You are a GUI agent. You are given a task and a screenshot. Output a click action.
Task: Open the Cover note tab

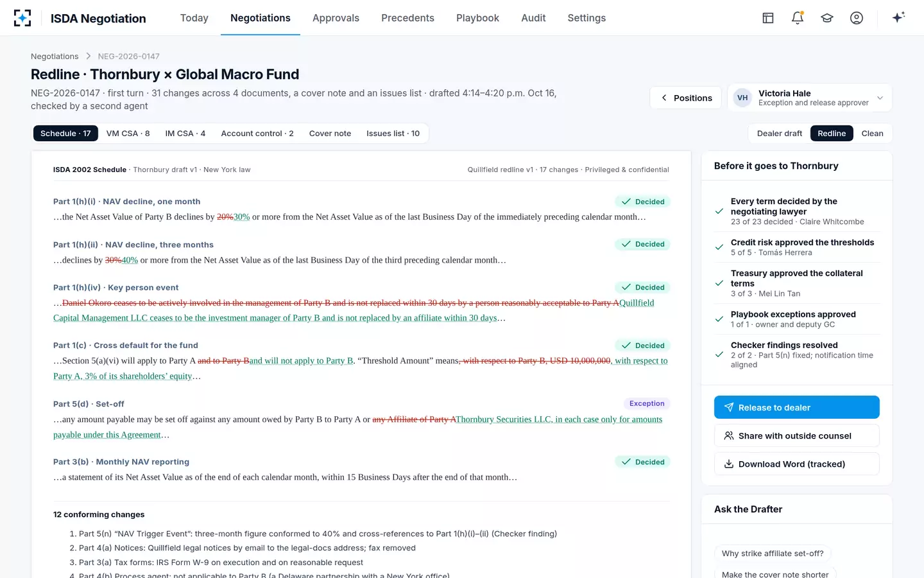pos(330,134)
